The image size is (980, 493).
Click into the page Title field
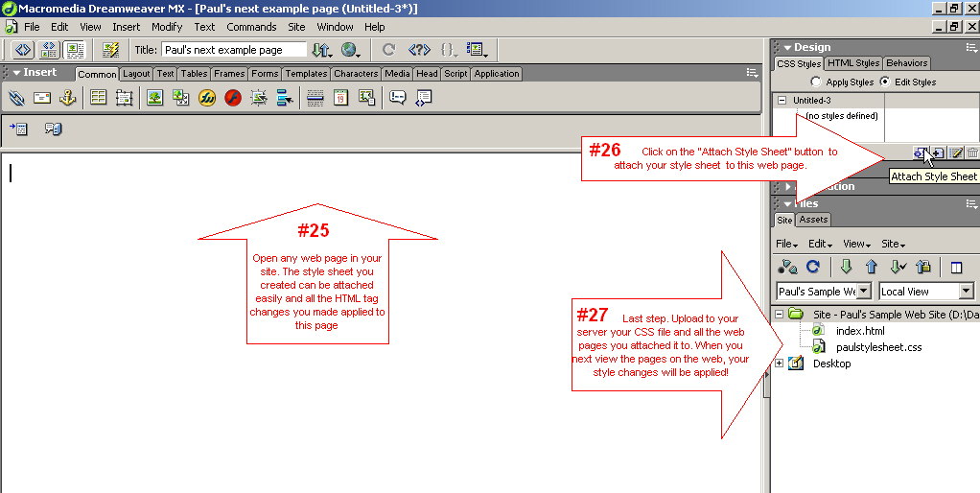point(234,50)
